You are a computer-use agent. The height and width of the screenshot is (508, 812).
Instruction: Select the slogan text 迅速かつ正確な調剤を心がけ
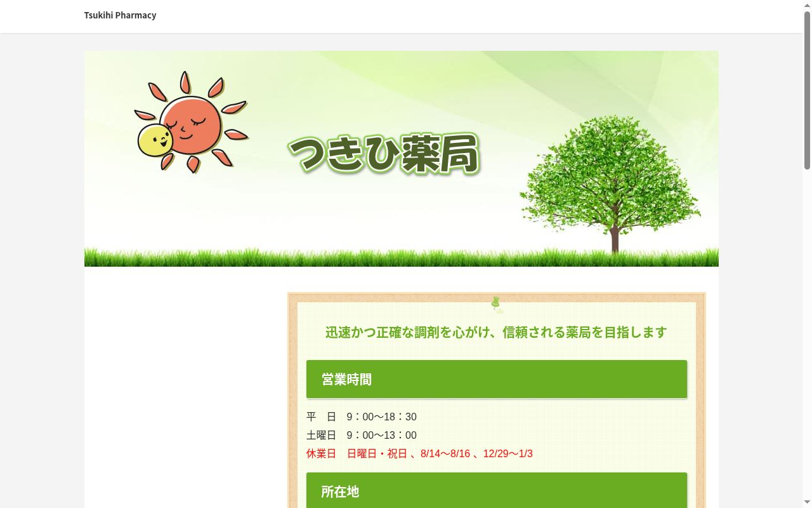[409, 332]
